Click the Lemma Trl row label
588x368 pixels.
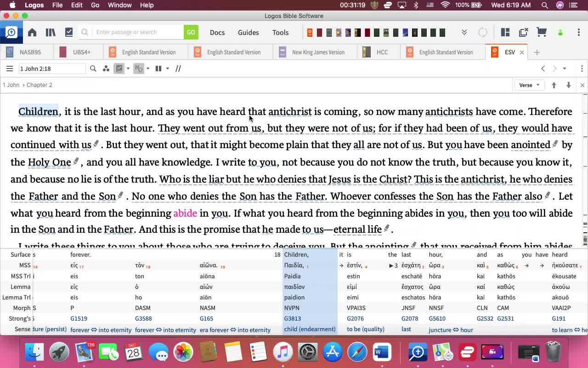[17, 297]
